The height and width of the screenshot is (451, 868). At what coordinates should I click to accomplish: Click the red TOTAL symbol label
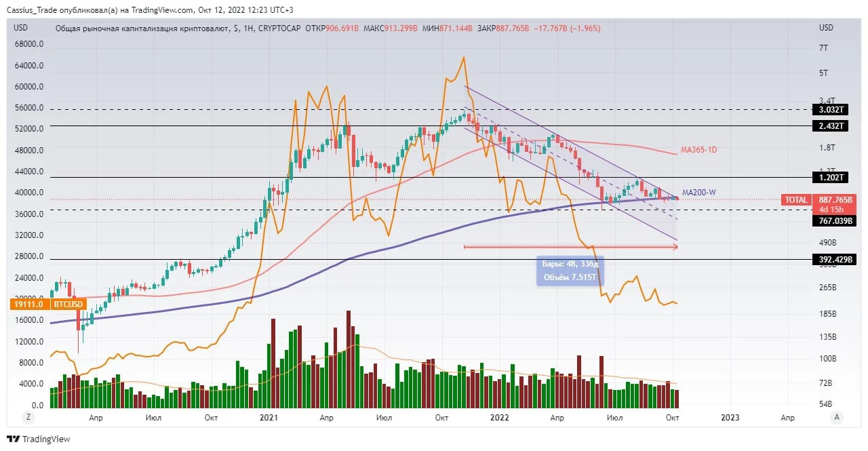pyautogui.click(x=797, y=200)
